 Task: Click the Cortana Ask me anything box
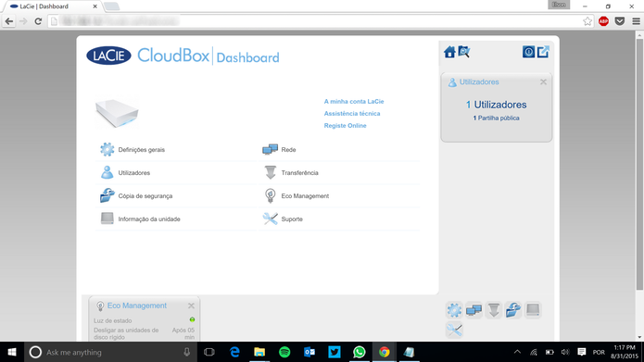click(x=110, y=352)
